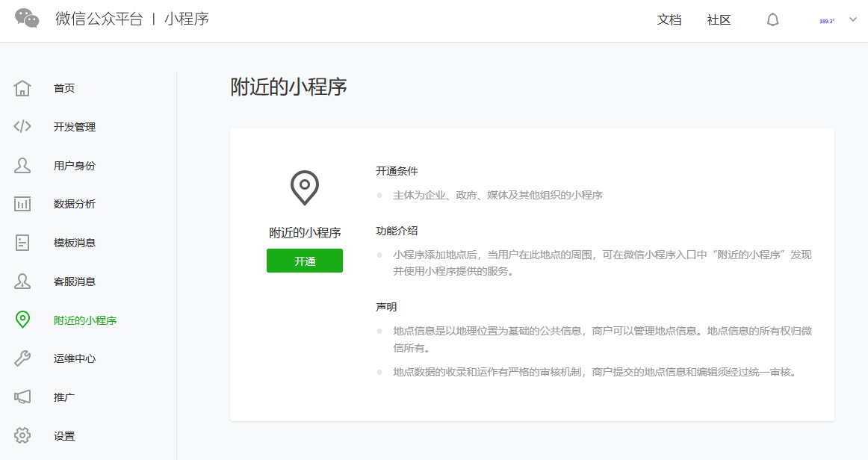The width and height of the screenshot is (868, 460).
Task: Click the 声明 heading
Action: [x=386, y=307]
